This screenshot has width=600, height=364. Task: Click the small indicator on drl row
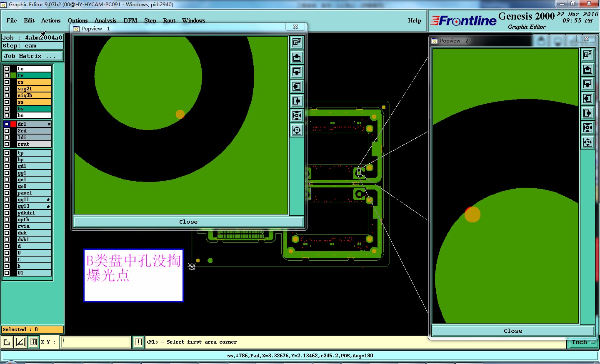pos(49,124)
